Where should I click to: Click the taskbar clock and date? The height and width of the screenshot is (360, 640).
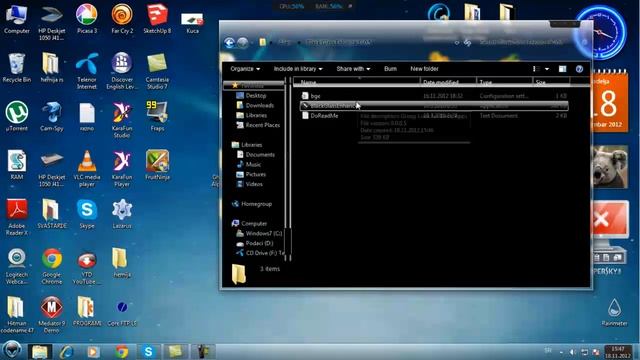tap(618, 352)
